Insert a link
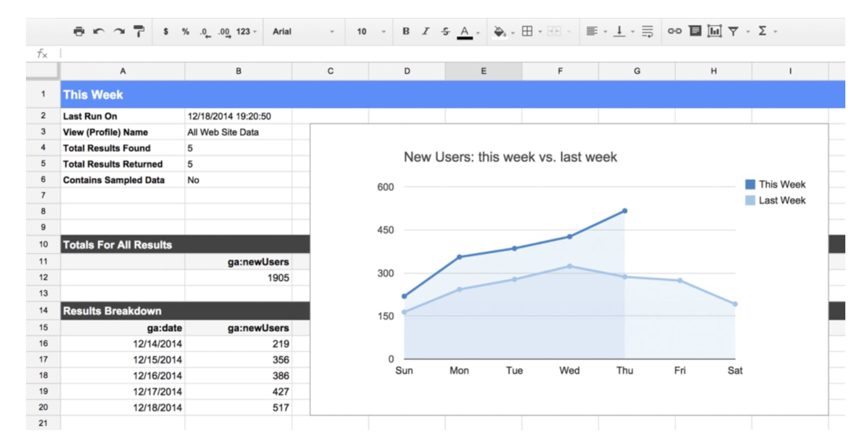 click(x=675, y=31)
